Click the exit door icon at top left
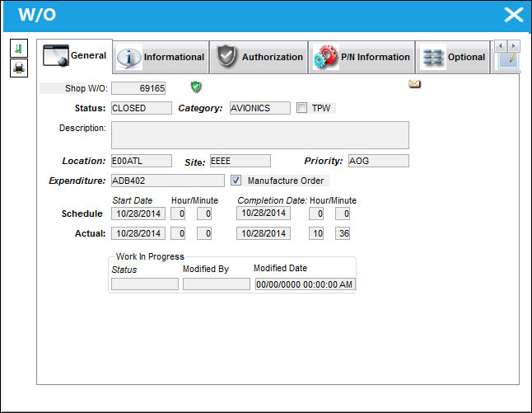532x413 pixels. point(19,49)
